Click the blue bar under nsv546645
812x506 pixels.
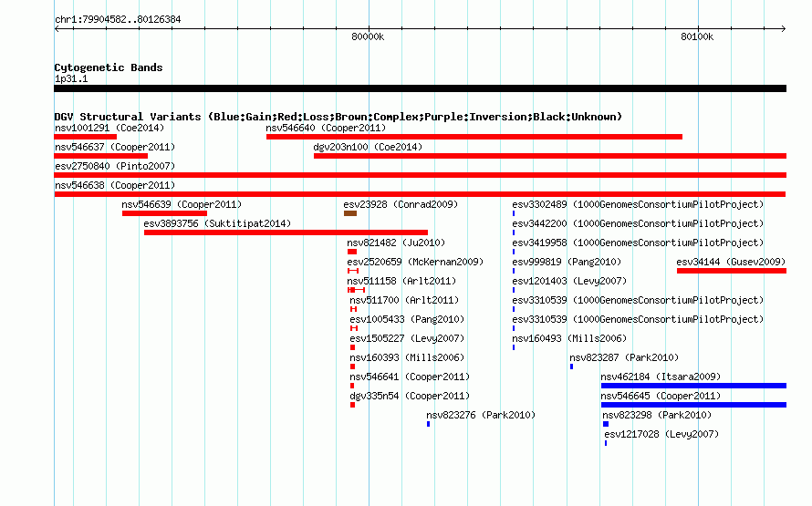[693, 405]
